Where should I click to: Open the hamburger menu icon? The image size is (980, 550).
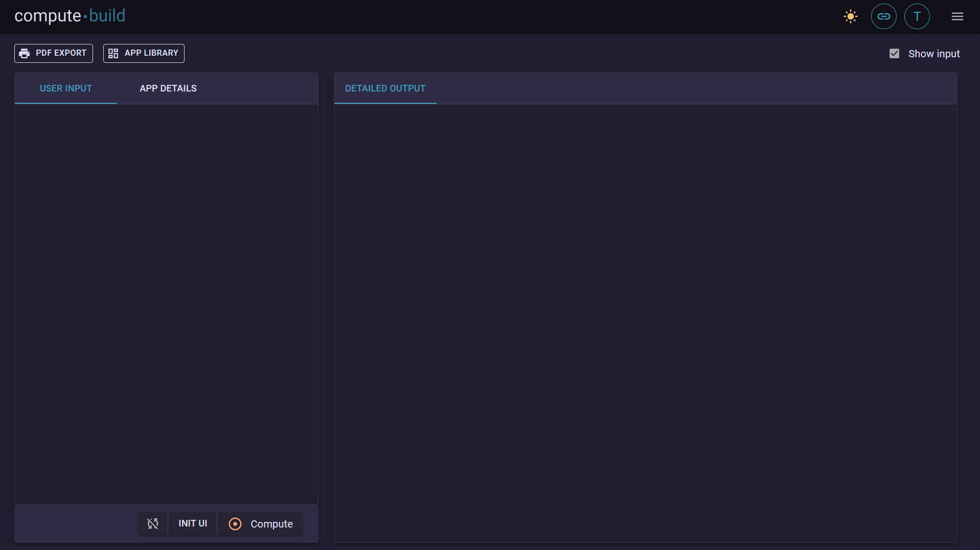(x=958, y=16)
